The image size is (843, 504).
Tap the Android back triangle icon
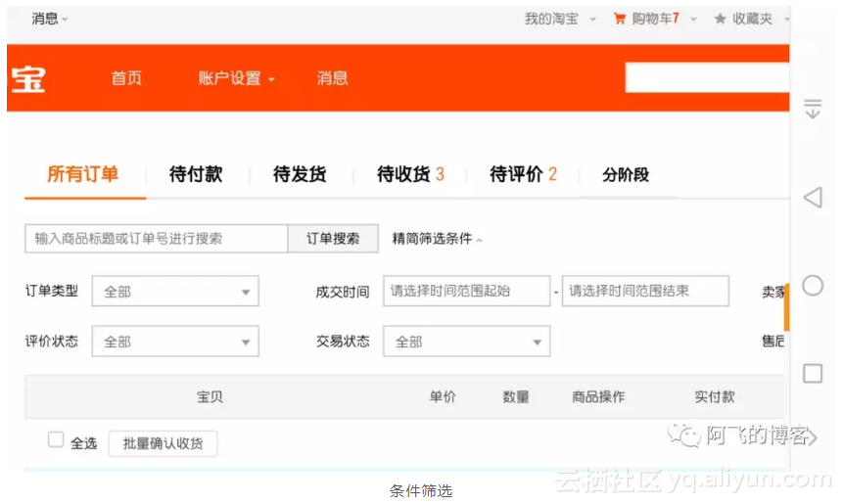(813, 198)
